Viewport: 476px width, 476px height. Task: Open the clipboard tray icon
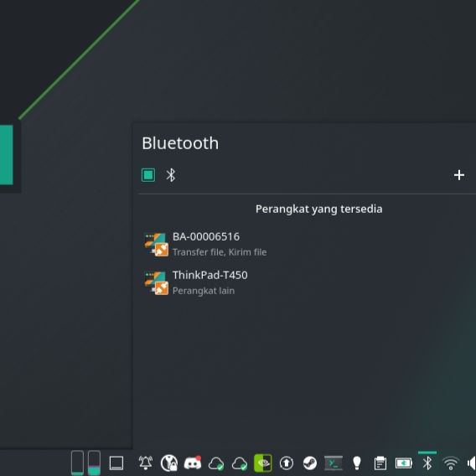(x=380, y=463)
